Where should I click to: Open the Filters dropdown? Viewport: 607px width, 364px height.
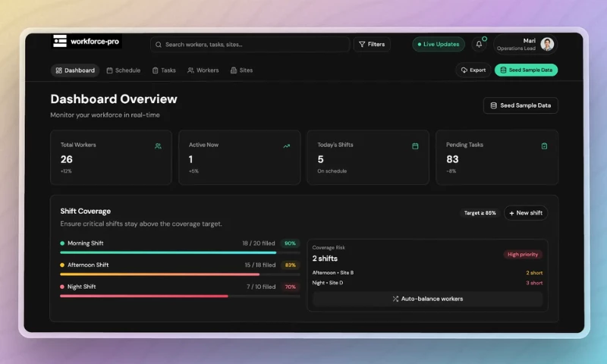[372, 44]
